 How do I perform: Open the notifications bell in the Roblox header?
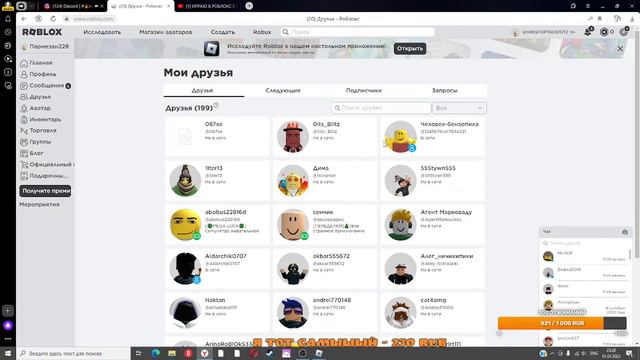pyautogui.click(x=588, y=32)
